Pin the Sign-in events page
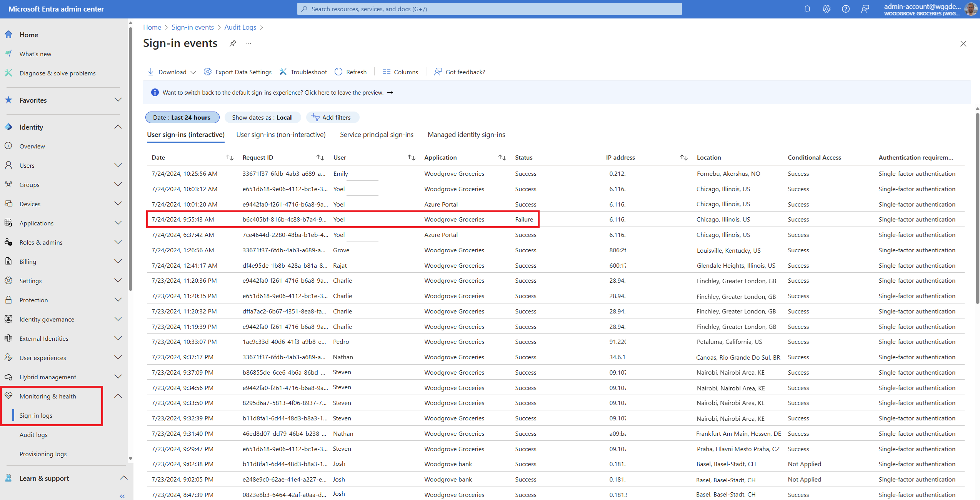Viewport: 980px width, 500px height. tap(233, 43)
